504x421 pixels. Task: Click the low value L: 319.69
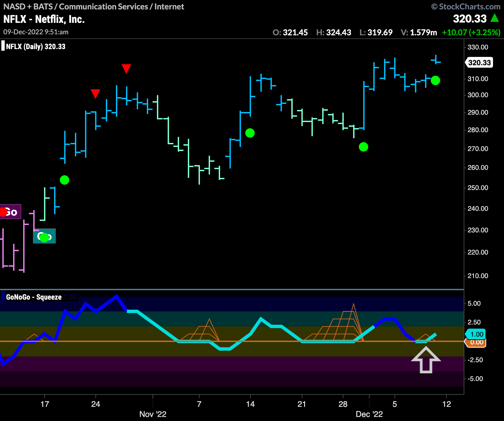click(x=376, y=33)
